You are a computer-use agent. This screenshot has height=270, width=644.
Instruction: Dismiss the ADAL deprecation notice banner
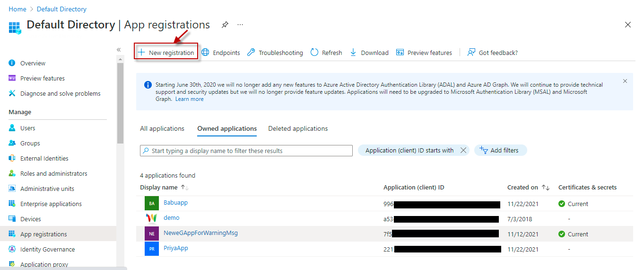point(625,81)
